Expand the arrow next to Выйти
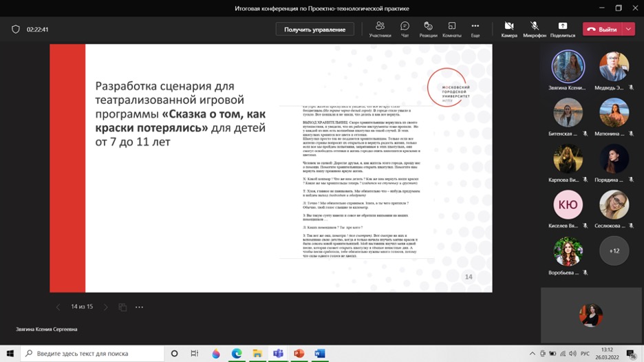The height and width of the screenshot is (362, 644). (x=629, y=30)
